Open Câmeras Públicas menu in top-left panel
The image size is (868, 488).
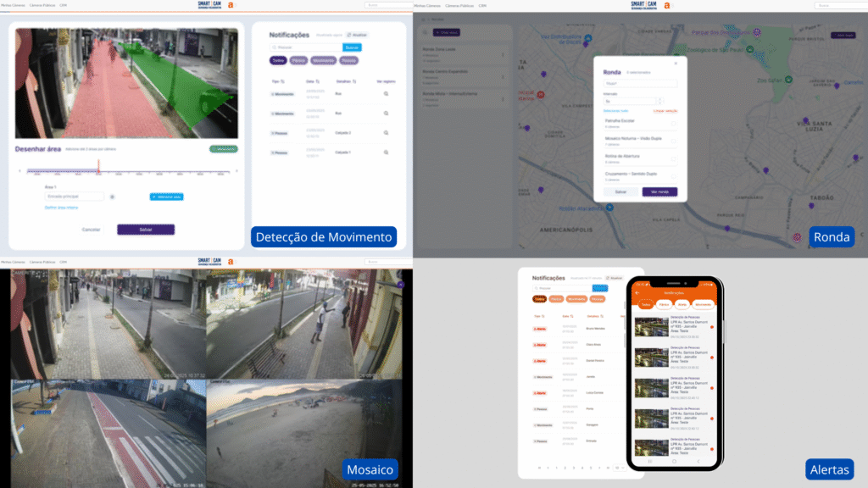click(x=42, y=4)
